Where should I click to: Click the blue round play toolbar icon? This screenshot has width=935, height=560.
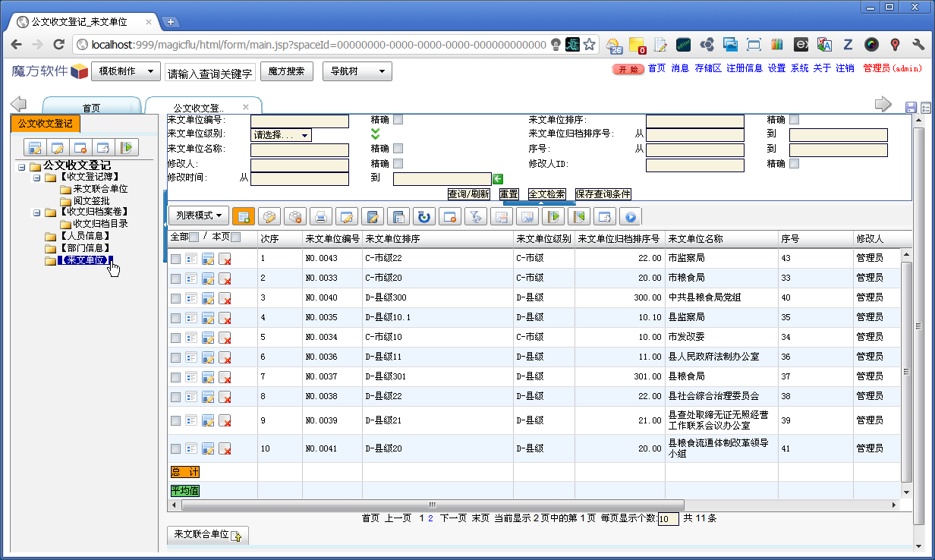[x=630, y=216]
